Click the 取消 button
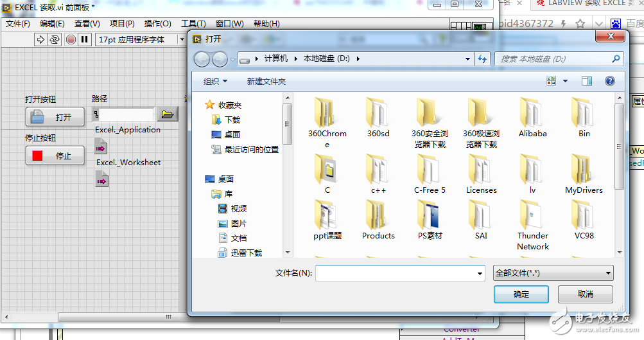This screenshot has height=340, width=644. (x=586, y=294)
